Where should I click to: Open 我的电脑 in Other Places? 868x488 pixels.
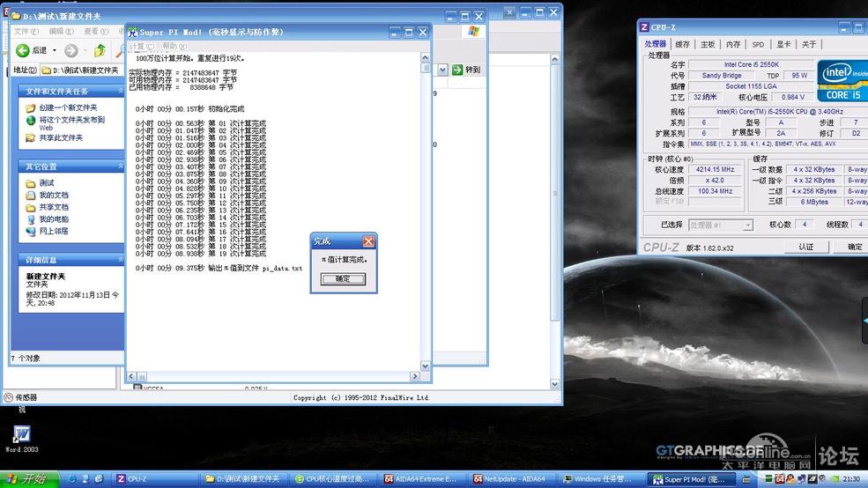point(54,219)
